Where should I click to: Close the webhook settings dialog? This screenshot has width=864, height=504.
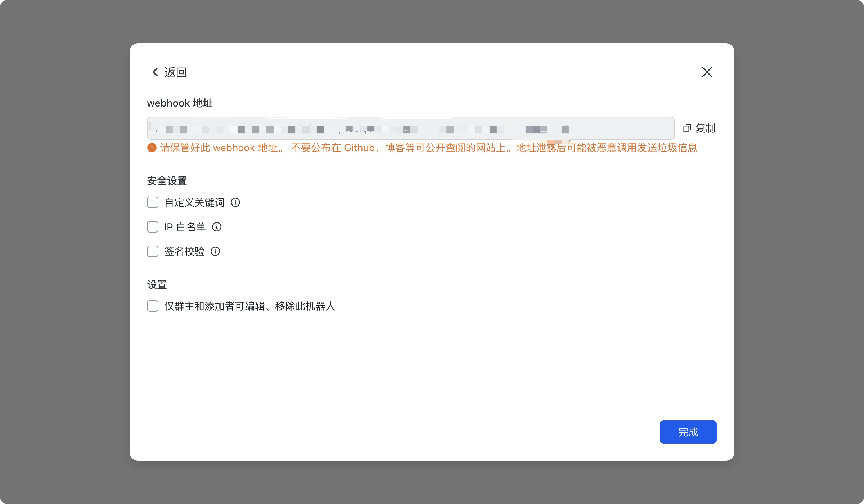pos(707,72)
